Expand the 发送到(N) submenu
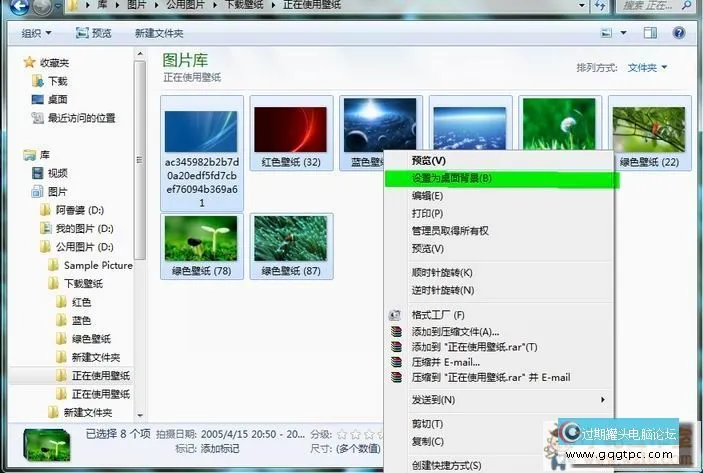Viewport: 703px width, 473px height. click(x=499, y=400)
